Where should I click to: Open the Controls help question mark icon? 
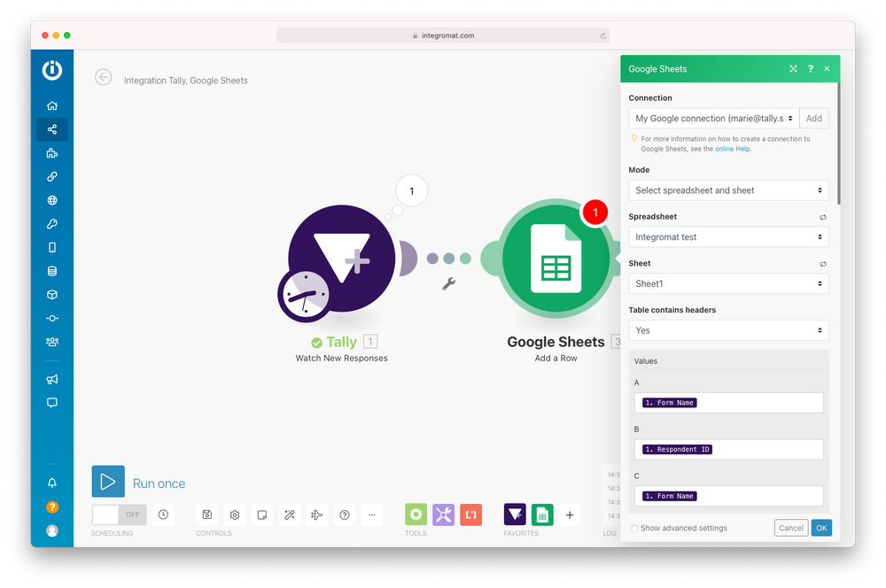(x=344, y=514)
